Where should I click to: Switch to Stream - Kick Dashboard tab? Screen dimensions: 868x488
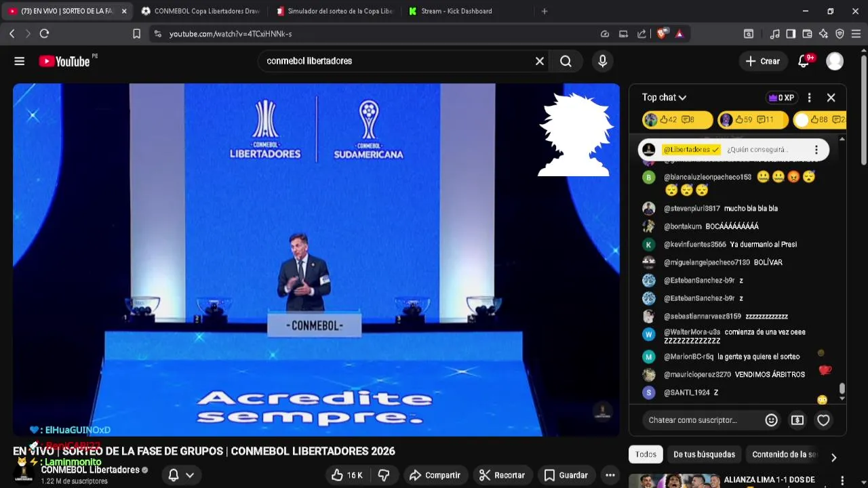tap(468, 11)
